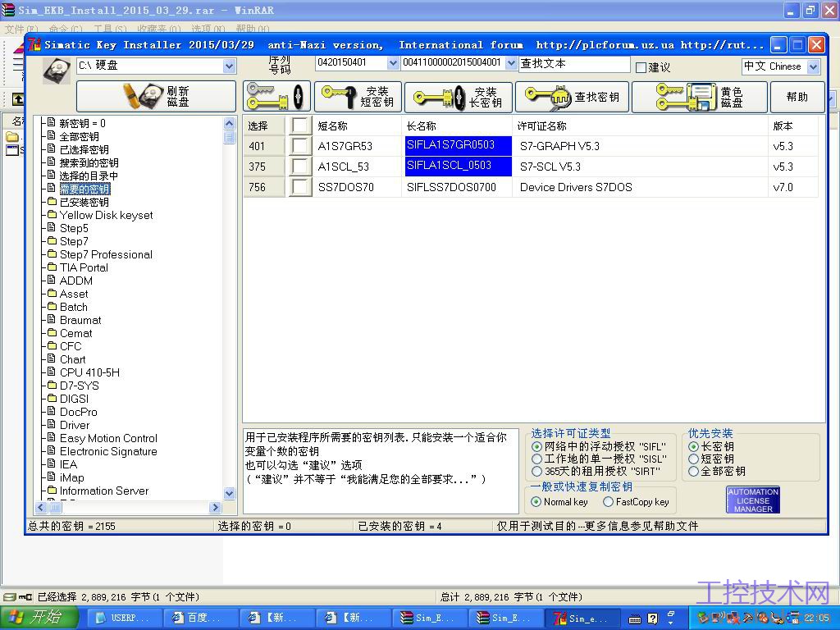Screen dimensions: 840x630
Task: Select 新密钥 = 0 tree item
Action: pyautogui.click(x=83, y=123)
